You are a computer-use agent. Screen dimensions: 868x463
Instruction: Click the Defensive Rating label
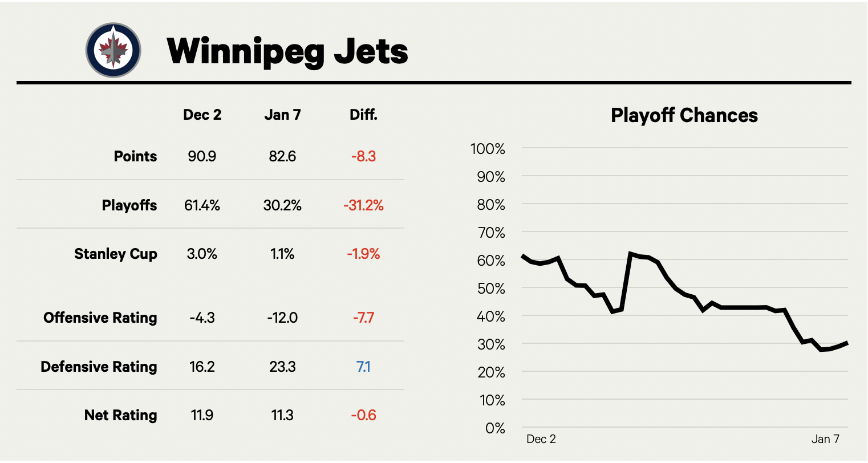(x=99, y=367)
